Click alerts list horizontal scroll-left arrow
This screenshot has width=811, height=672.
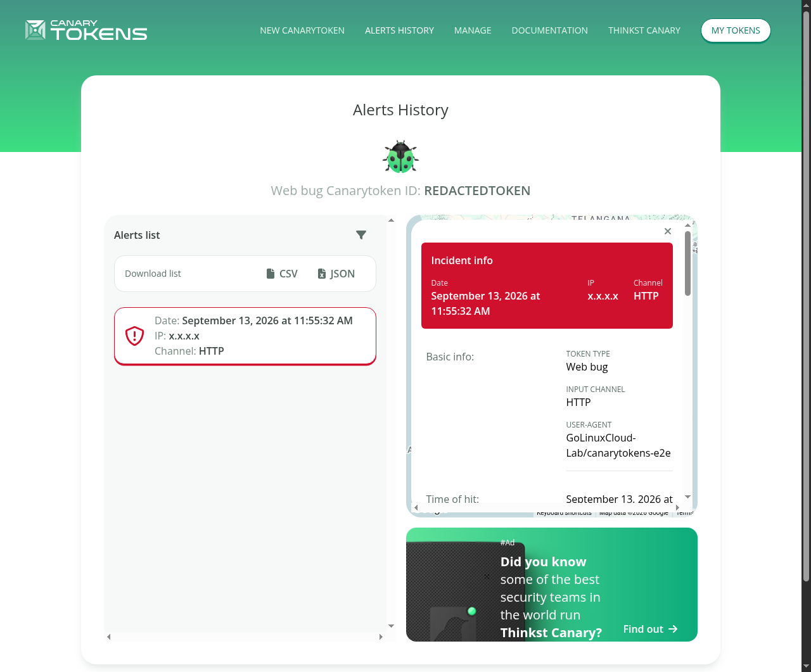(109, 637)
